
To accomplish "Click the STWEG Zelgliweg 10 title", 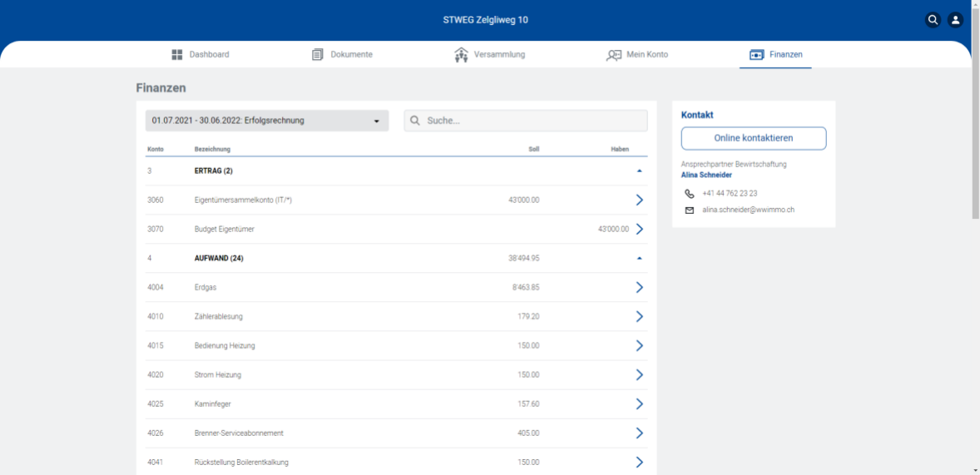I will (x=486, y=20).
